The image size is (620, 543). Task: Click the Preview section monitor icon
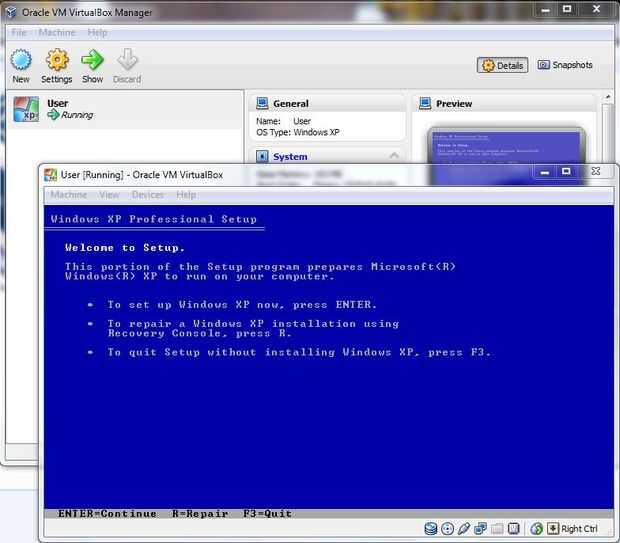[425, 103]
